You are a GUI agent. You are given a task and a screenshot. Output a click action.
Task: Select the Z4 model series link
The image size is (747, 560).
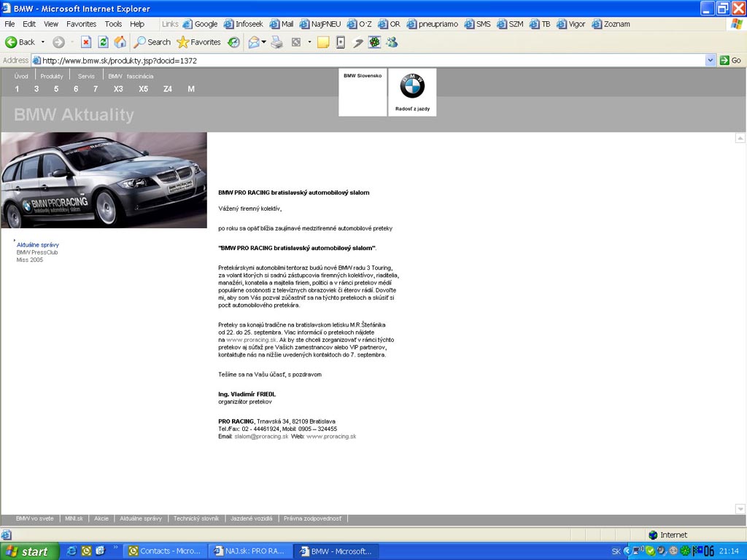tap(167, 89)
